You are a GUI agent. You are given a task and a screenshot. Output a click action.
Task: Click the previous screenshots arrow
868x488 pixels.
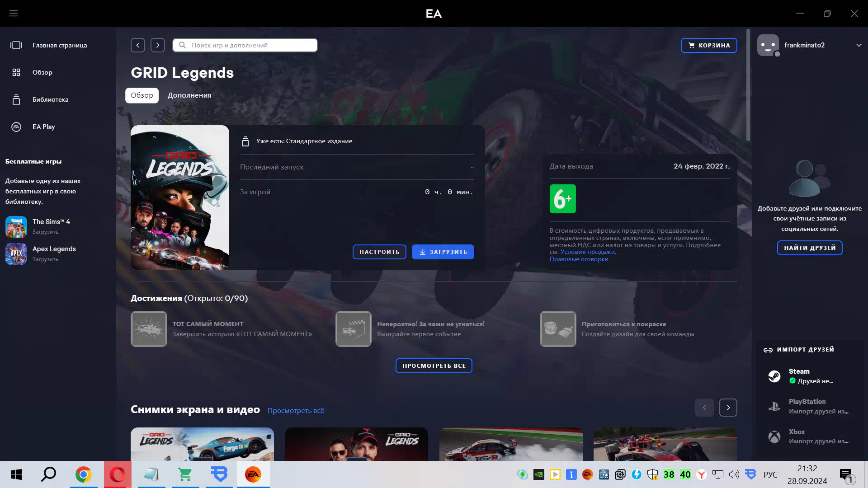[x=704, y=408]
